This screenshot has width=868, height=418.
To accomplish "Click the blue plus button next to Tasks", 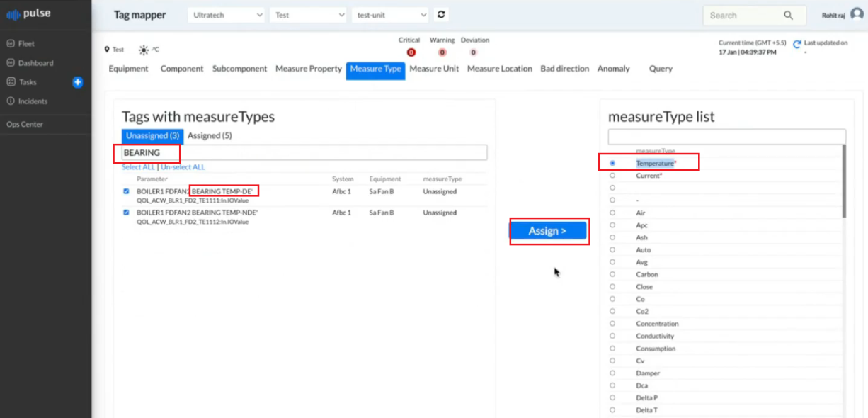I will coord(78,82).
